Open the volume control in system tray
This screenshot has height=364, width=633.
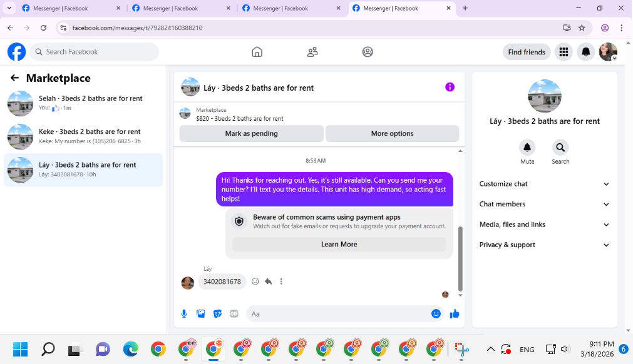pyautogui.click(x=564, y=349)
